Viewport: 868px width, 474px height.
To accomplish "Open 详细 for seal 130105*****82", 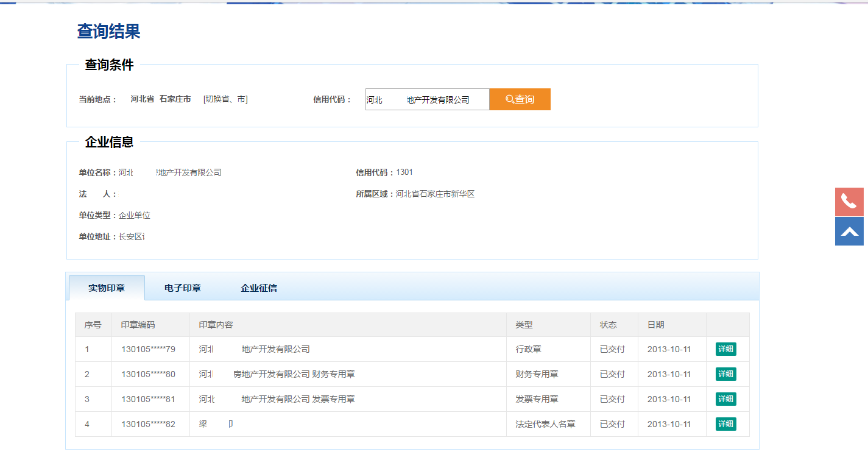I will pos(726,424).
